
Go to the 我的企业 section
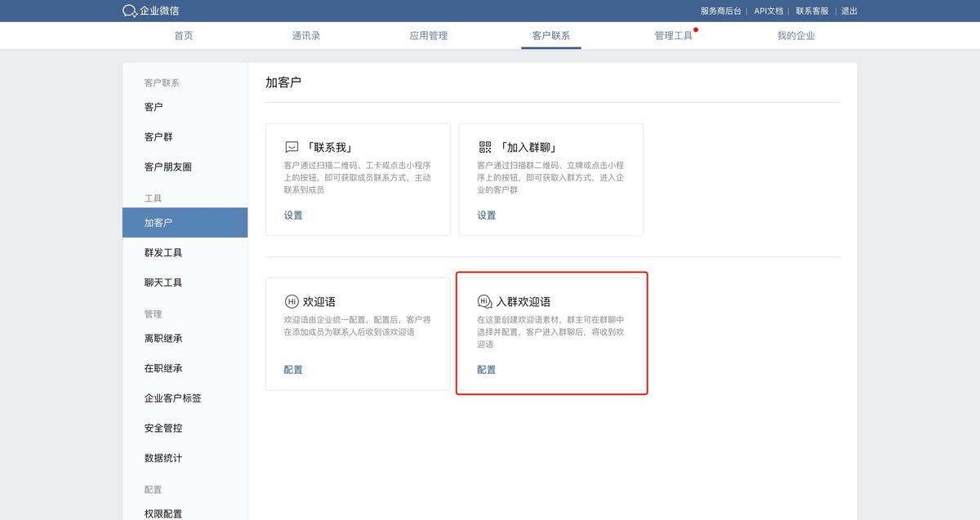click(795, 35)
